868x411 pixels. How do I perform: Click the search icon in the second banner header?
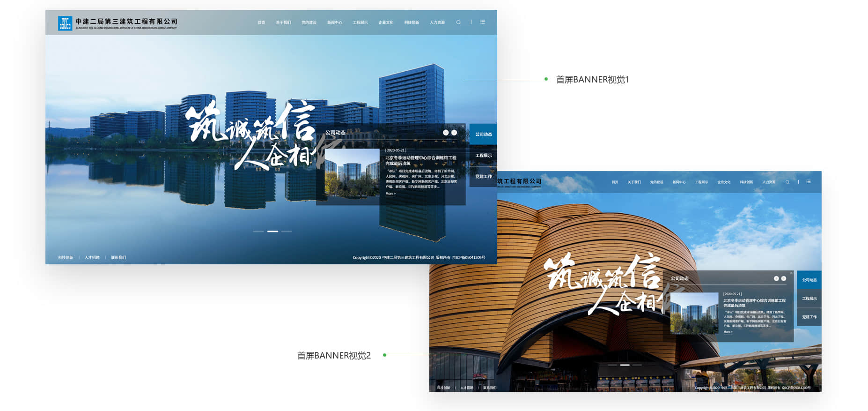[x=787, y=182]
